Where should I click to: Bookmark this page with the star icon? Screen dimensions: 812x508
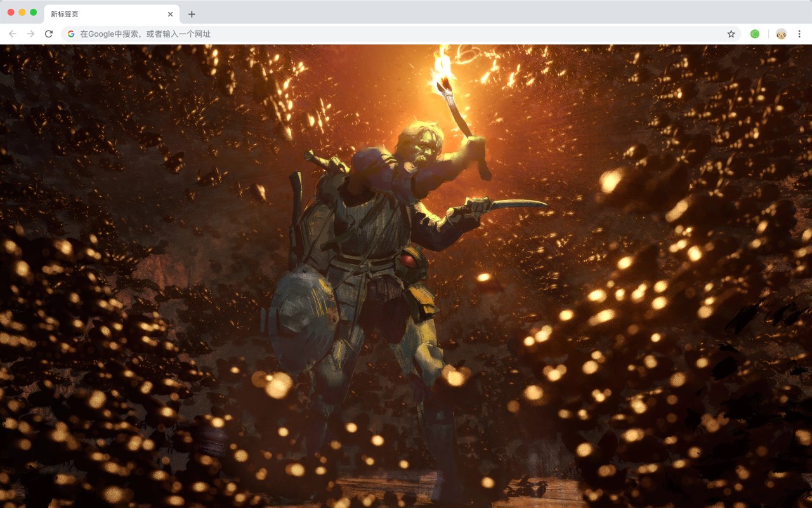point(731,34)
